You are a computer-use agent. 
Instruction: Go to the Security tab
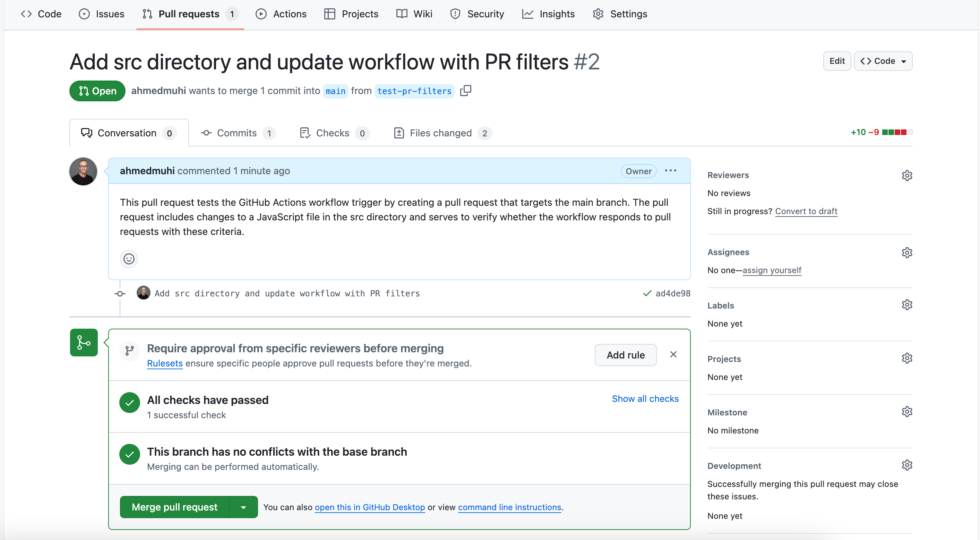(477, 14)
